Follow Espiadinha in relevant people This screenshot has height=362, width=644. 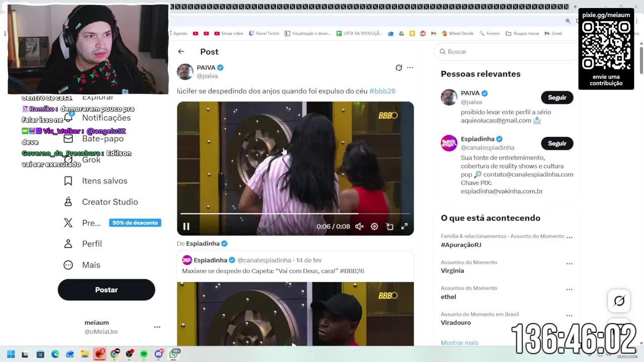(x=557, y=143)
